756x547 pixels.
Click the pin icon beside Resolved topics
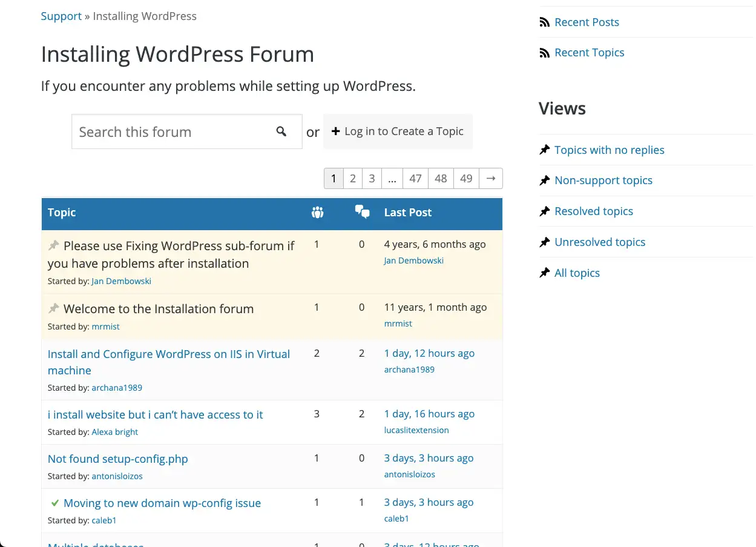click(544, 211)
